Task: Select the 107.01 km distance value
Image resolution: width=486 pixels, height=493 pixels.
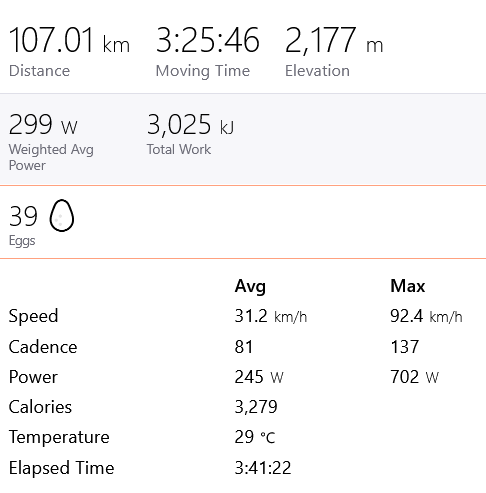Action: (69, 40)
